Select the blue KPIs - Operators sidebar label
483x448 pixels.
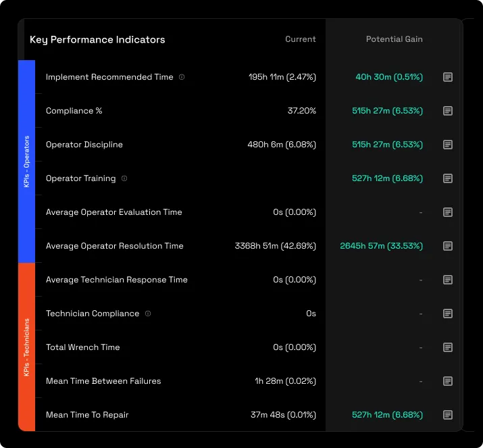point(26,161)
